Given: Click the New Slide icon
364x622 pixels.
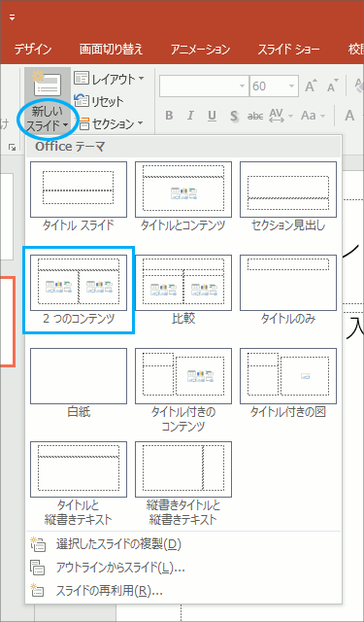Looking at the screenshot, I should pos(47,84).
